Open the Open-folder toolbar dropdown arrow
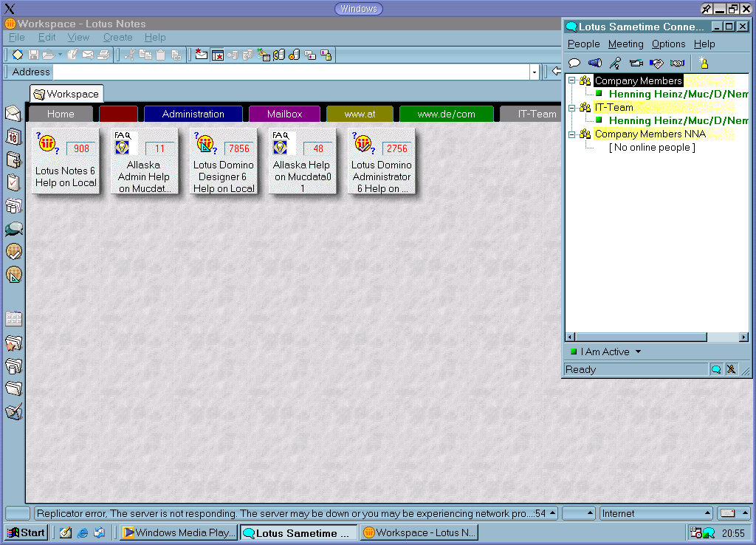The image size is (756, 545). [x=60, y=55]
